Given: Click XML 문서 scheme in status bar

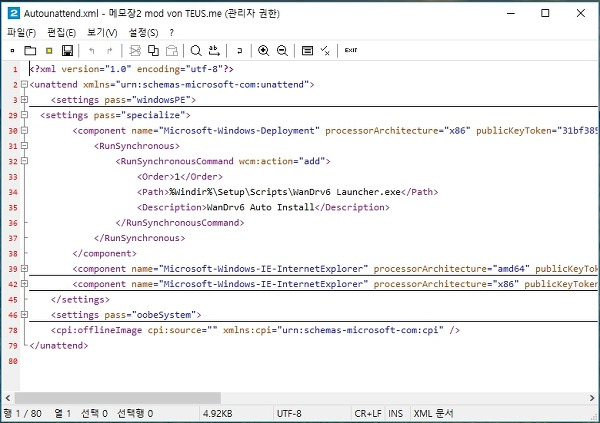Looking at the screenshot, I should pos(434,414).
